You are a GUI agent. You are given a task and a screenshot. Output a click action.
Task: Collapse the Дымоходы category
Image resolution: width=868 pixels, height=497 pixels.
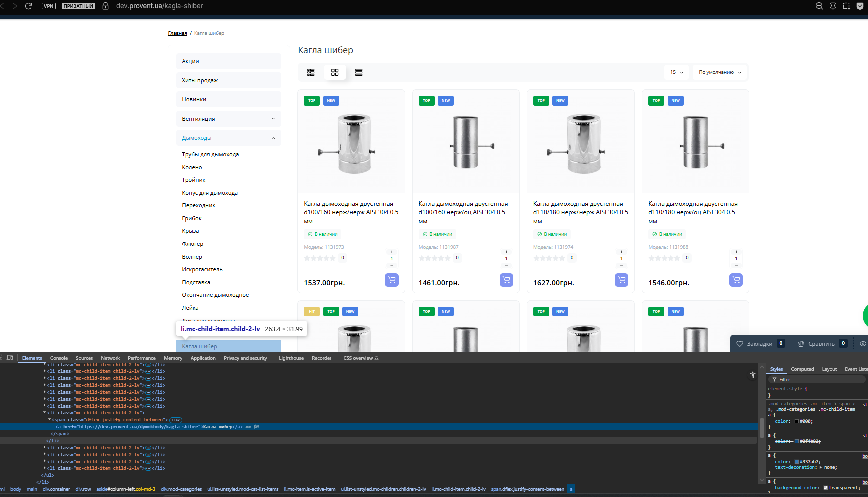point(273,138)
